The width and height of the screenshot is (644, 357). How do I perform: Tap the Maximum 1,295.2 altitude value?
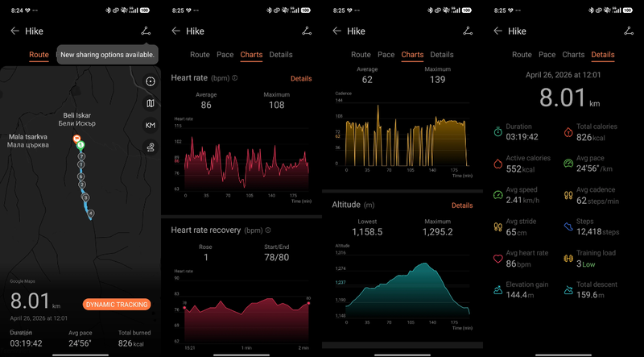pyautogui.click(x=437, y=232)
